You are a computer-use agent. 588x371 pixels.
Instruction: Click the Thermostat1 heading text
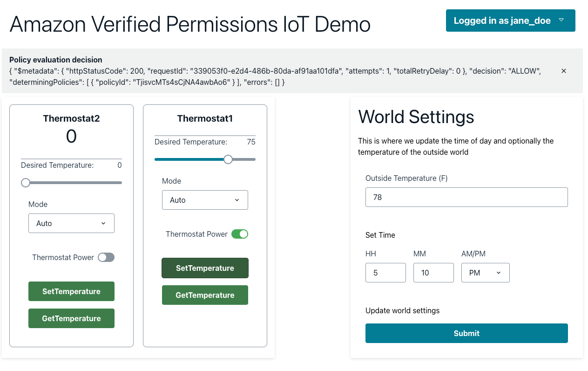pos(205,118)
